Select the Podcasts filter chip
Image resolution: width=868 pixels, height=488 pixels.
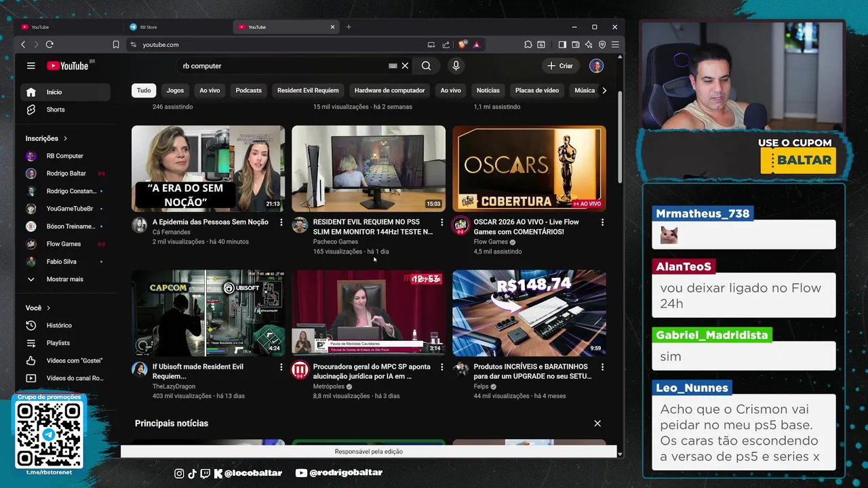248,90
